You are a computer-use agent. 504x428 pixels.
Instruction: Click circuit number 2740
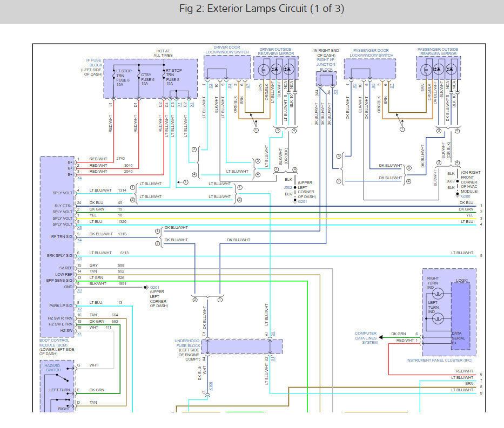(x=120, y=159)
